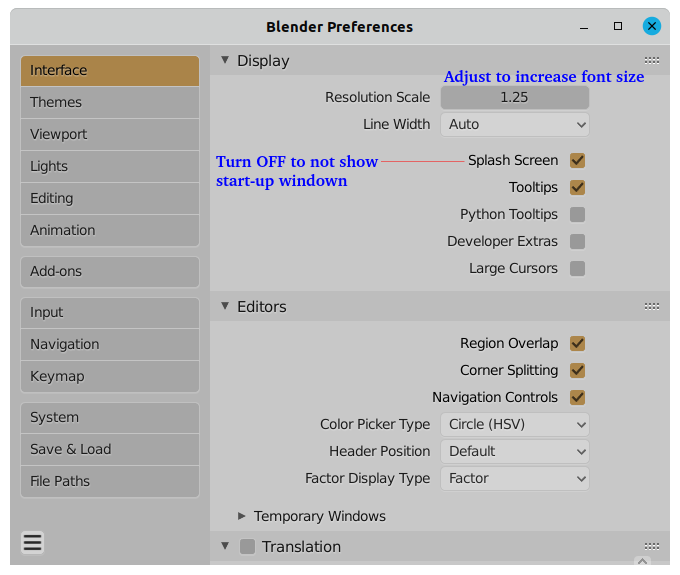Switch to the Themes category
The image size is (680, 575).
(110, 102)
